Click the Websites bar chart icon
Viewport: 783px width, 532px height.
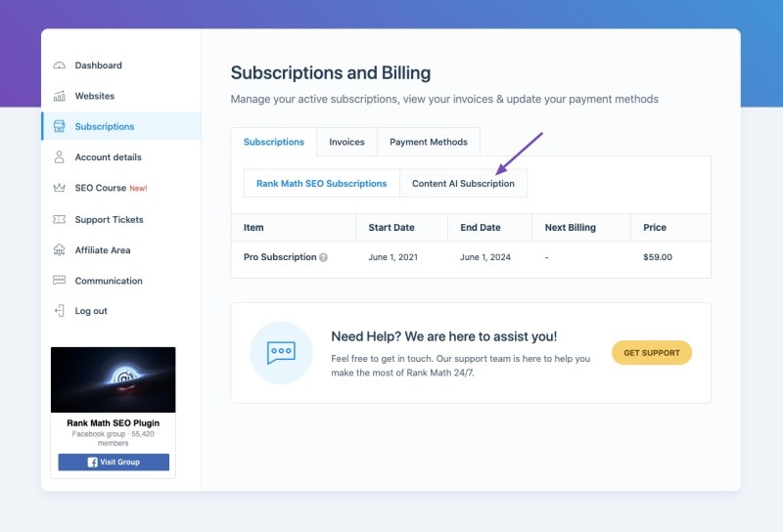pos(59,96)
